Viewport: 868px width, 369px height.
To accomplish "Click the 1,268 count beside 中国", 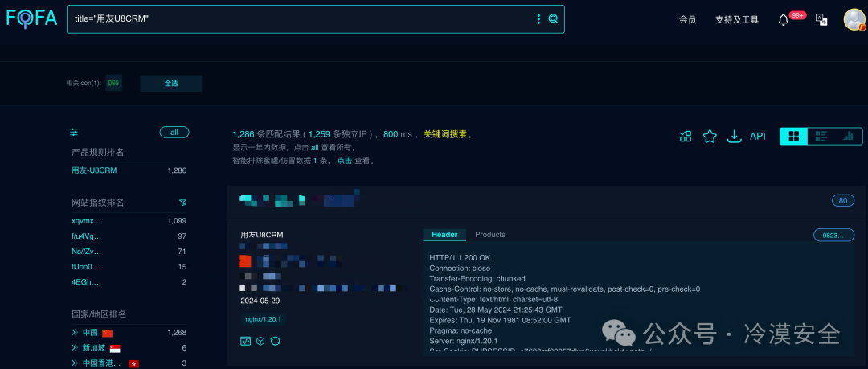I will coord(177,333).
